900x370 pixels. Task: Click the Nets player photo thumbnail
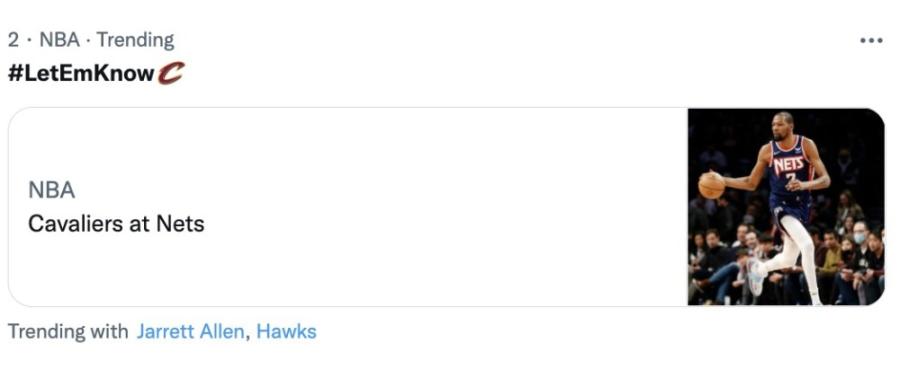click(786, 207)
